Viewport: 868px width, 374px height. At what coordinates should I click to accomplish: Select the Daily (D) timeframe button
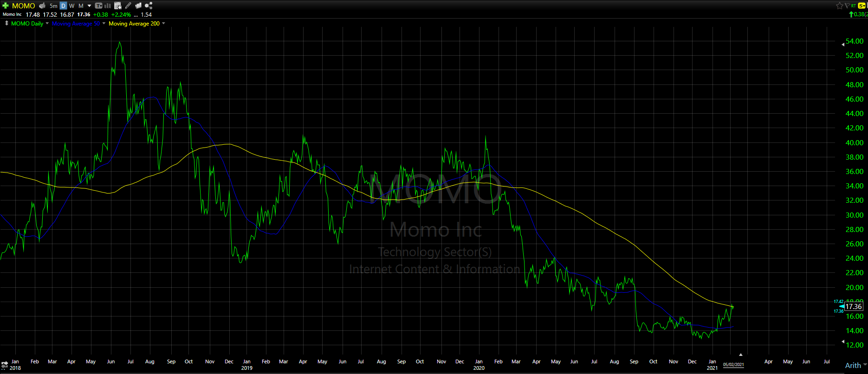pyautogui.click(x=64, y=6)
